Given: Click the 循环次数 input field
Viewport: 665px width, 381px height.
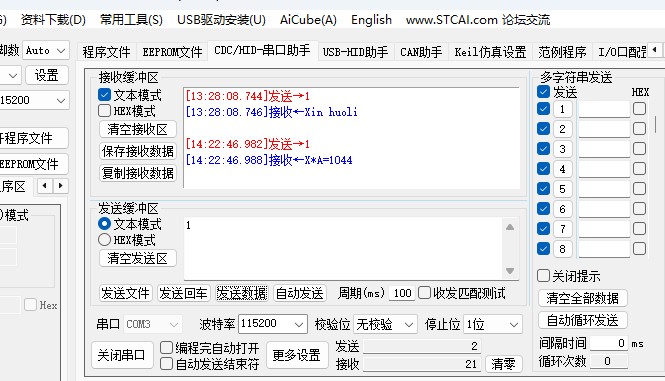Looking at the screenshot, I should 609,361.
